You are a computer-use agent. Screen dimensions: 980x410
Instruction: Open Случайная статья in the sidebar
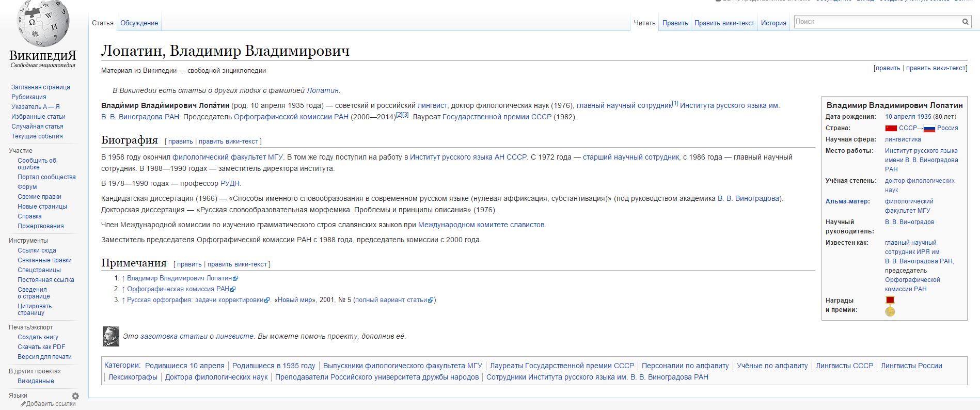(37, 127)
